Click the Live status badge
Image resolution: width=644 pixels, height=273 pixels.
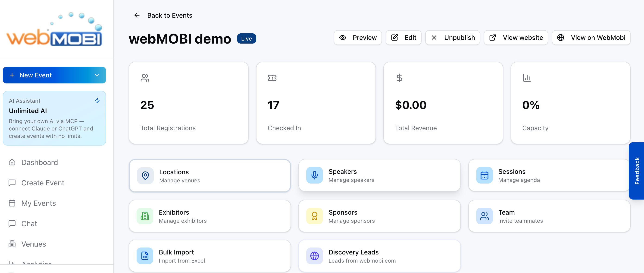point(246,38)
